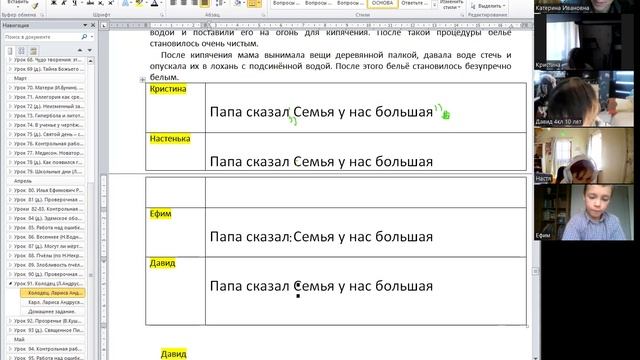
Task: Open Select (Выделить) dropdown
Action: (x=488, y=6)
